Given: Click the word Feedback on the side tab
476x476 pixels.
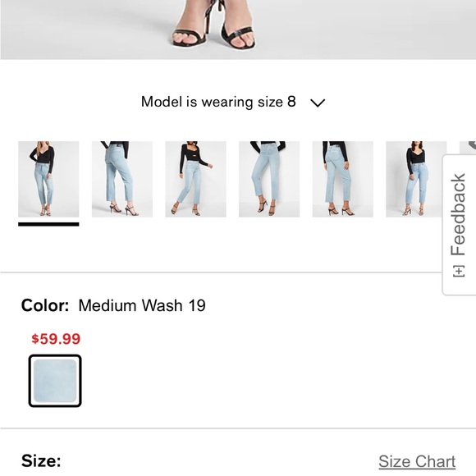Looking at the screenshot, I should [458, 214].
